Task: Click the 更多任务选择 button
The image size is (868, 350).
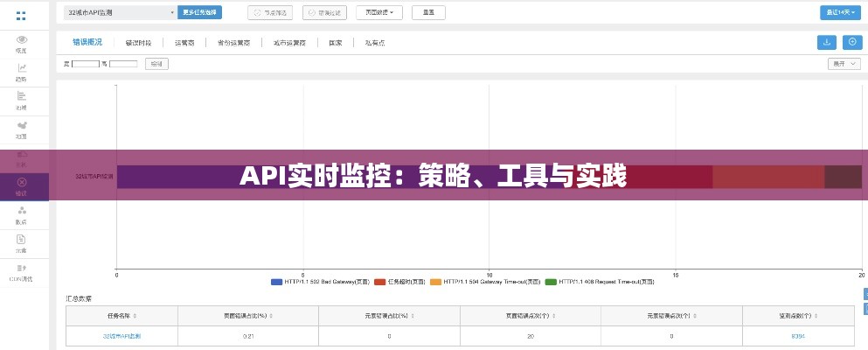Action: [x=200, y=12]
